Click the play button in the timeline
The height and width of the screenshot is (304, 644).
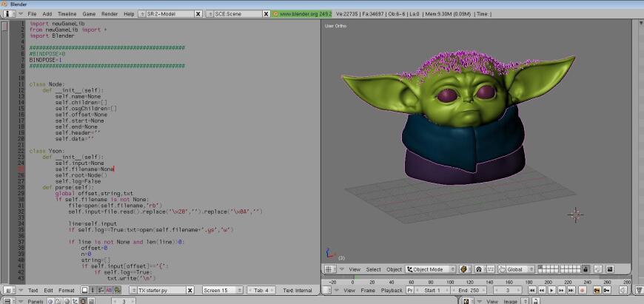(x=551, y=291)
